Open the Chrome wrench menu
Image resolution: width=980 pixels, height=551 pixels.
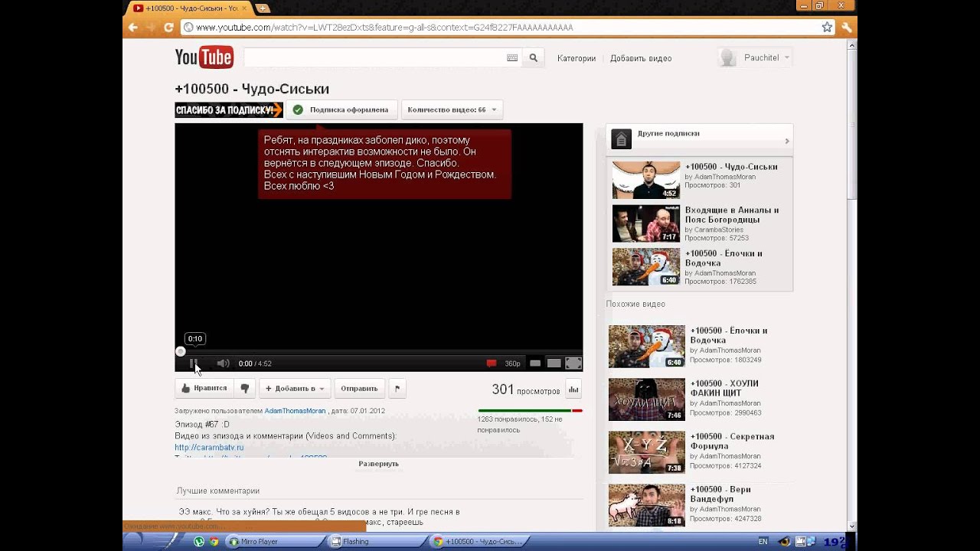(x=847, y=27)
